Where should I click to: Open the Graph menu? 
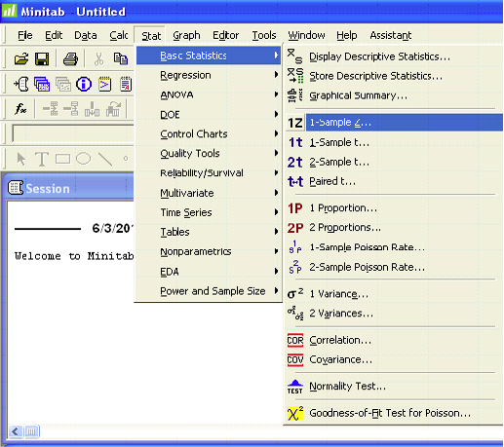(186, 35)
